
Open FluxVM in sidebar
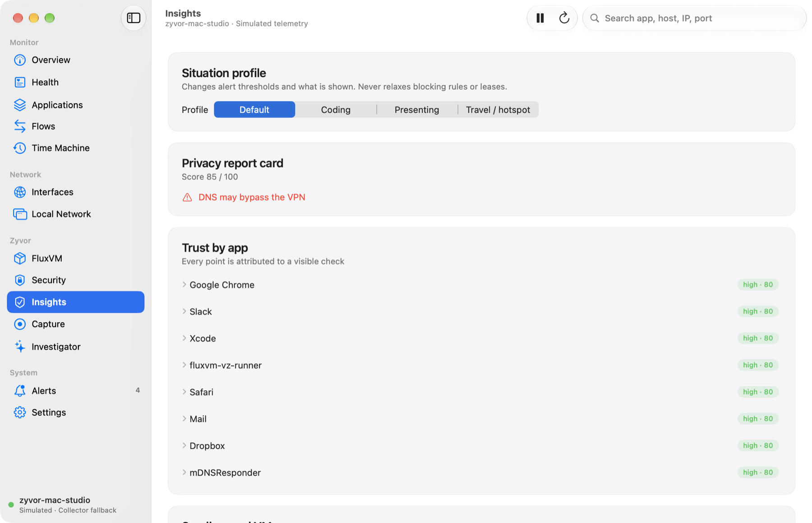tap(76, 258)
